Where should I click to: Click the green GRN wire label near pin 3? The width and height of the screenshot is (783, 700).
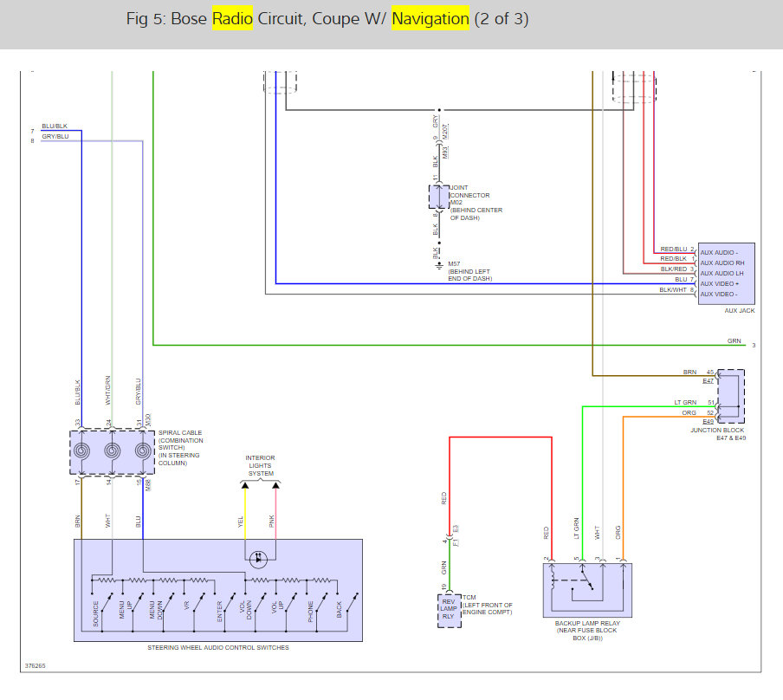[x=734, y=340]
